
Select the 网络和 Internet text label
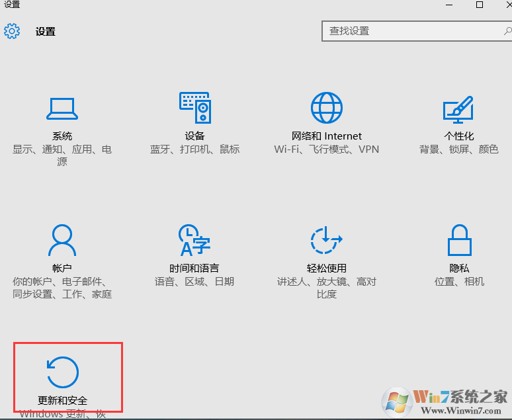pyautogui.click(x=327, y=136)
